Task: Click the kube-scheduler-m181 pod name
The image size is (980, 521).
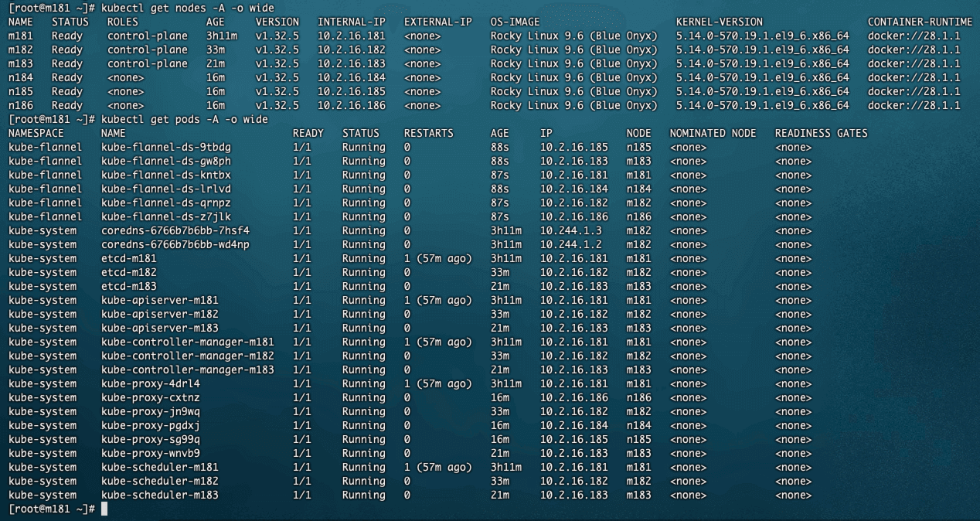Action: coord(159,467)
